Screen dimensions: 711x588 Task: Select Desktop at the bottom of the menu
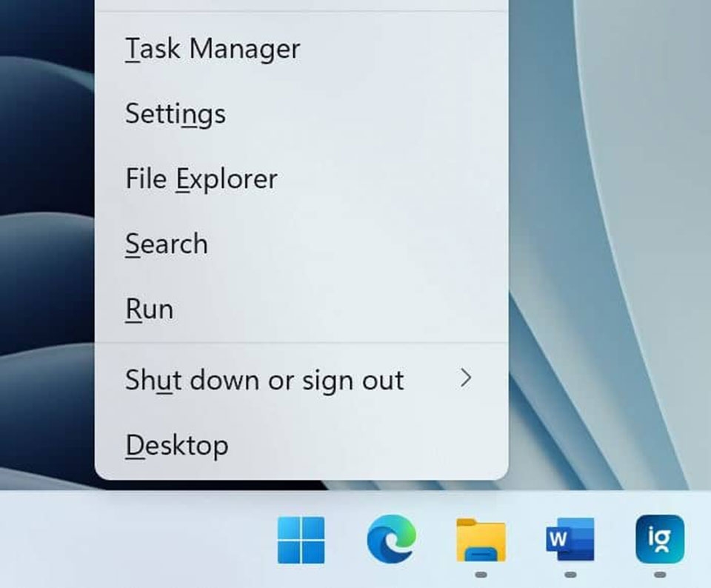177,445
